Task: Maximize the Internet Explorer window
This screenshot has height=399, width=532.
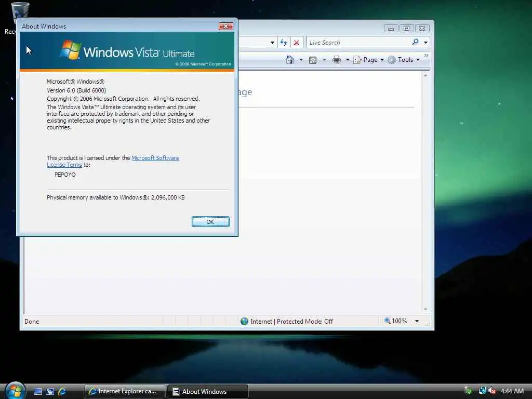Action: [x=406, y=29]
